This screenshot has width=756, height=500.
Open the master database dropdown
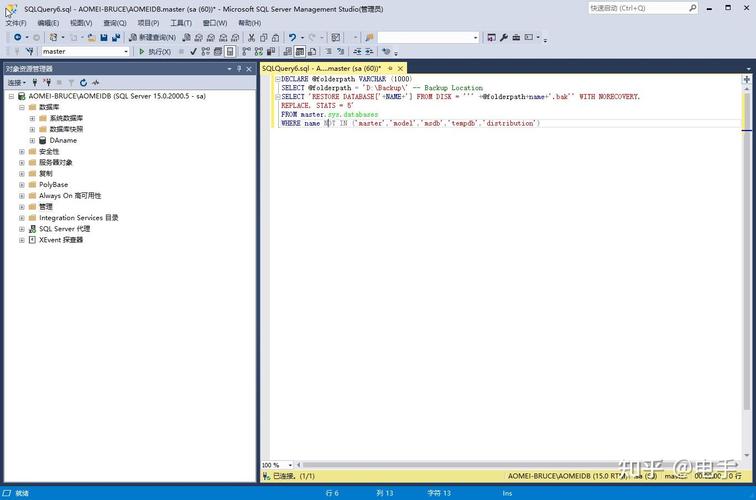point(125,52)
